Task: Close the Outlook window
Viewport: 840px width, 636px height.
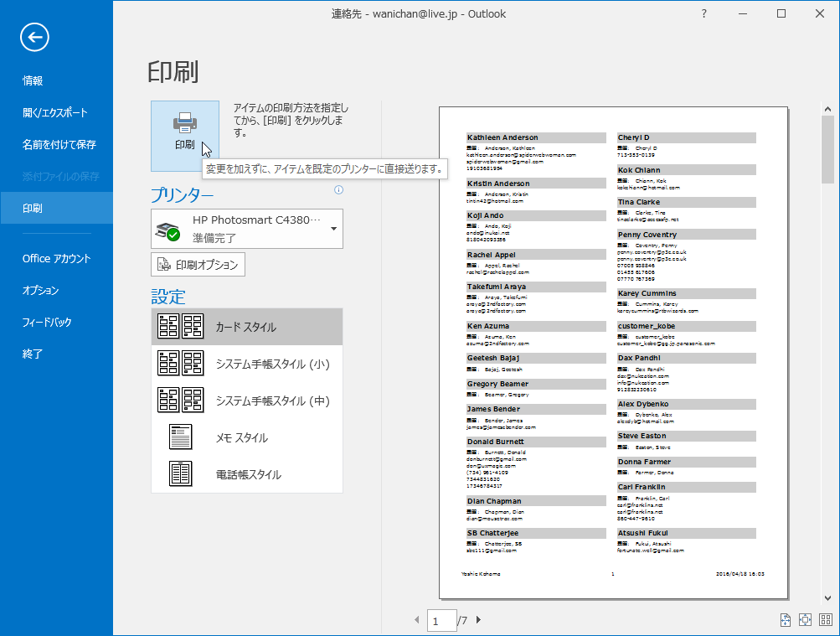Action: click(x=820, y=14)
